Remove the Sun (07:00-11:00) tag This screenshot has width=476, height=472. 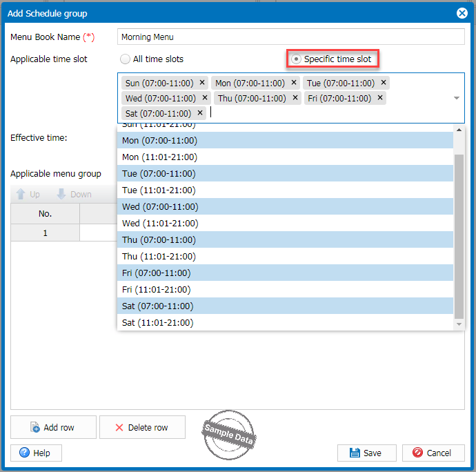tap(202, 83)
